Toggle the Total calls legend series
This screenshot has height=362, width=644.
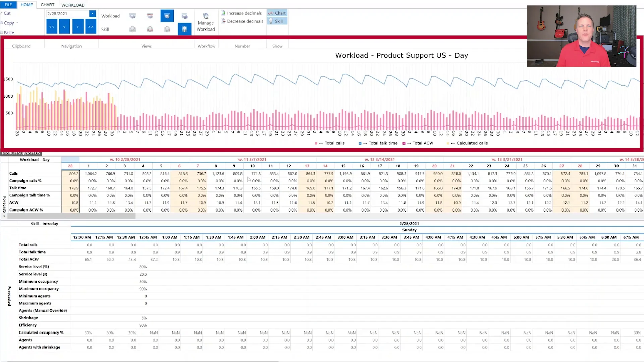(330, 143)
